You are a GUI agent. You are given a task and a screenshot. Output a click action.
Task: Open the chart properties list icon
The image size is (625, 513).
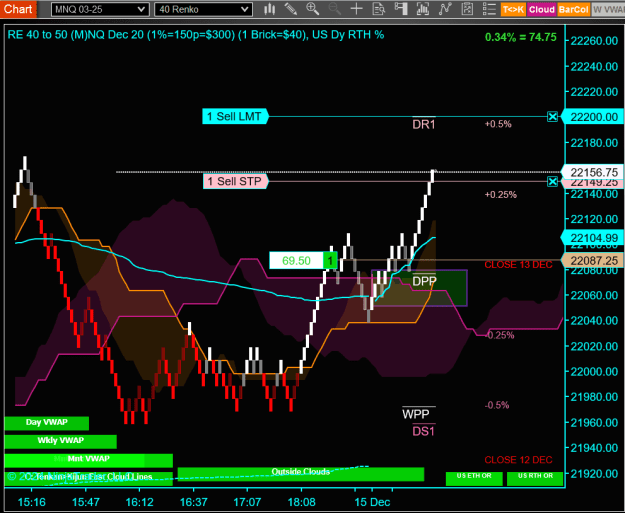pyautogui.click(x=489, y=9)
